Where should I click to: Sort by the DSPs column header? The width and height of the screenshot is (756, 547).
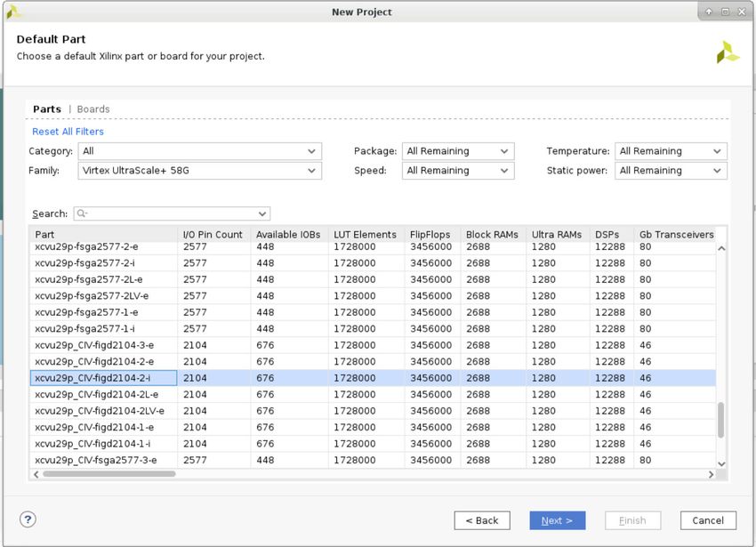[611, 235]
